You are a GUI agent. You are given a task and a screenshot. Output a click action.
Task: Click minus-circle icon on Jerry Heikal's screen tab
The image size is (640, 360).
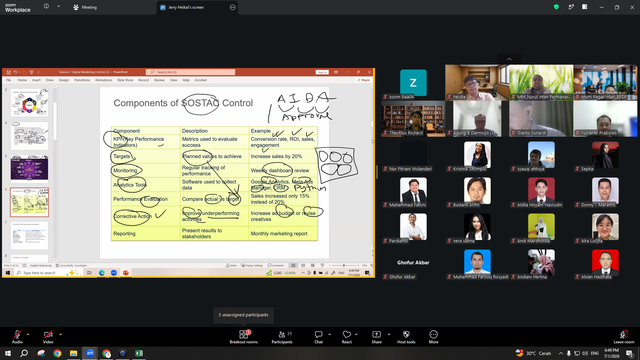click(233, 7)
